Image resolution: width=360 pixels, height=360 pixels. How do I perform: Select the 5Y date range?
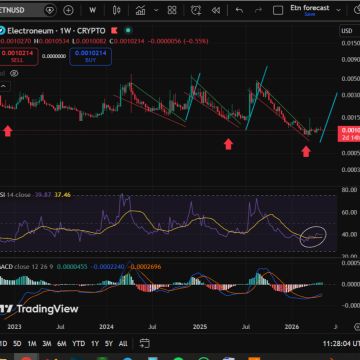tap(109, 343)
